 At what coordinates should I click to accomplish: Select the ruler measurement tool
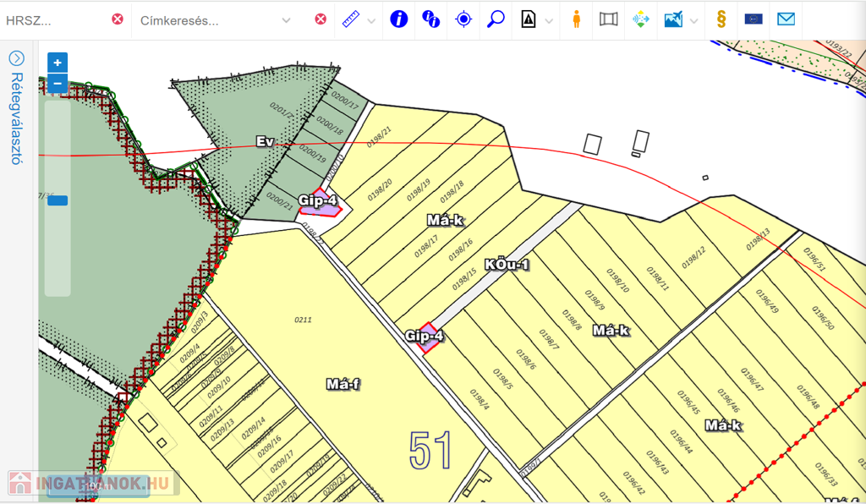[351, 19]
